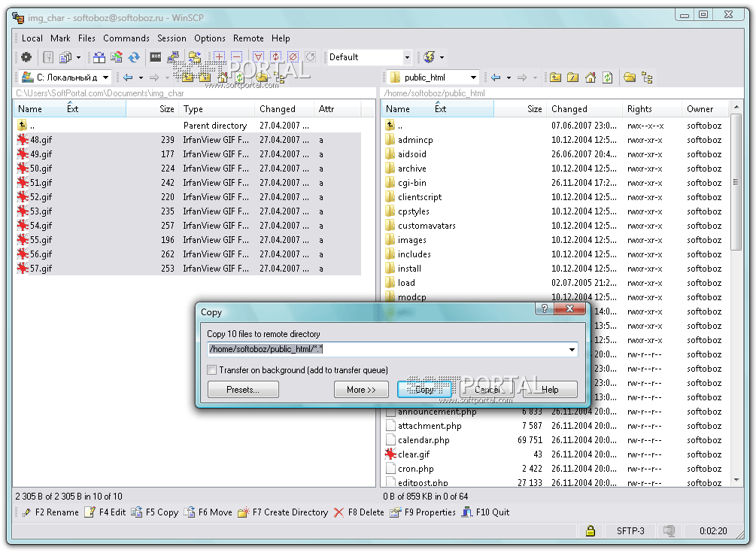
Task: Select the admincp folder in remote panel
Action: coord(415,140)
